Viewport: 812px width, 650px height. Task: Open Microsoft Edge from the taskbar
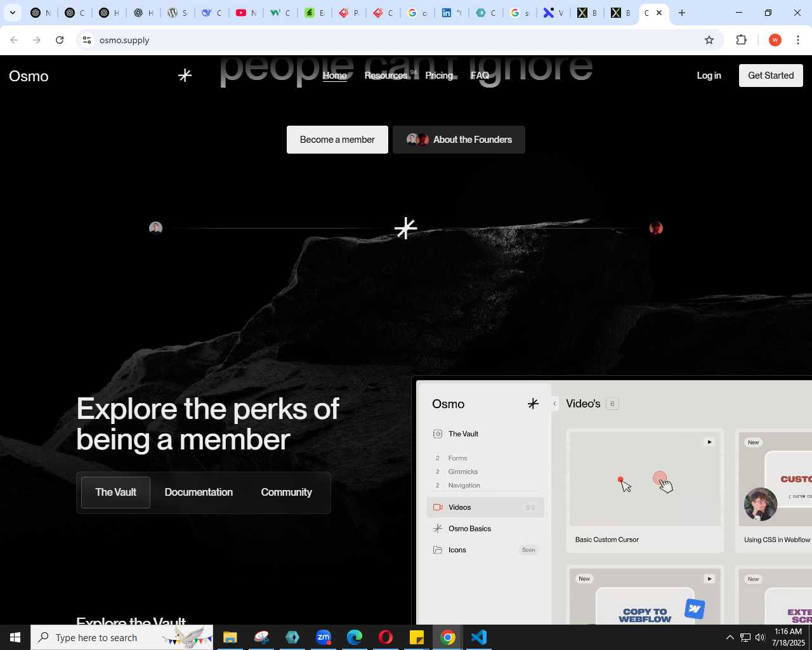coord(355,637)
